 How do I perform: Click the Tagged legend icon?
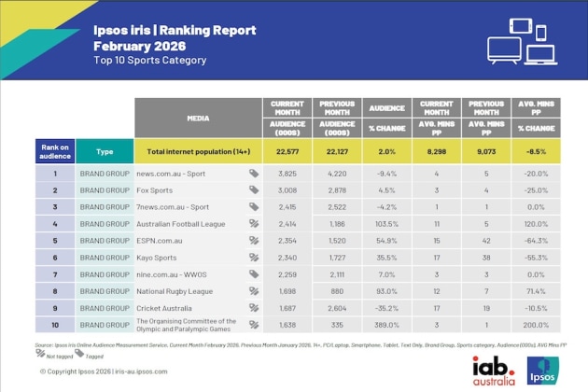[x=79, y=354]
